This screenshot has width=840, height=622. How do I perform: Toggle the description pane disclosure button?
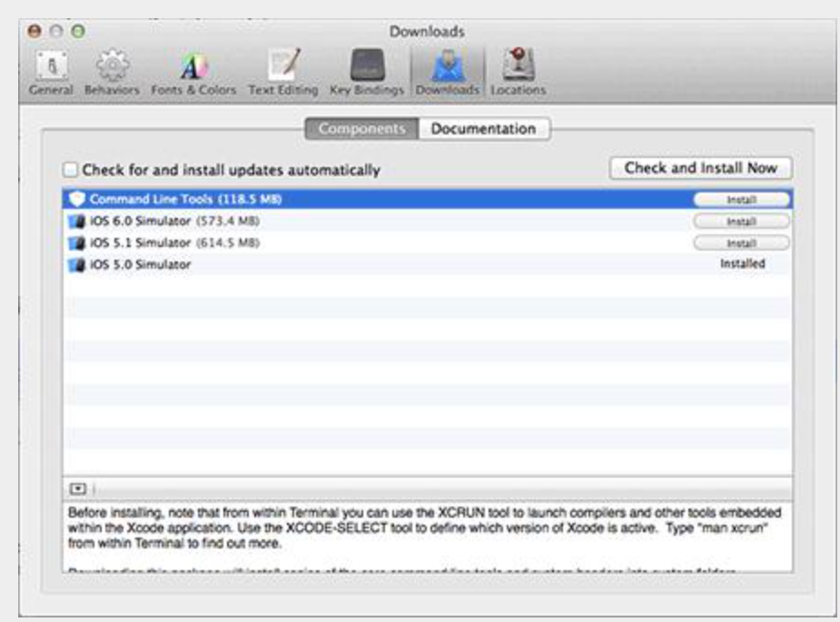[x=78, y=489]
